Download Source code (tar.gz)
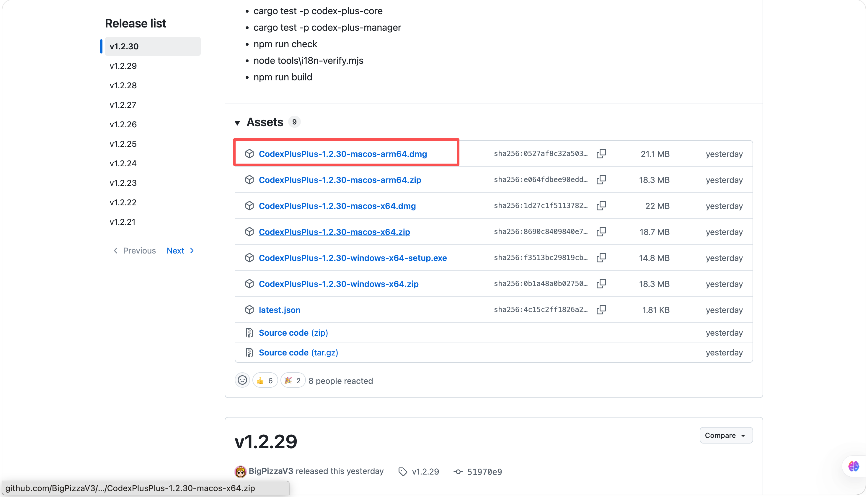The height and width of the screenshot is (497, 868). [x=298, y=352]
